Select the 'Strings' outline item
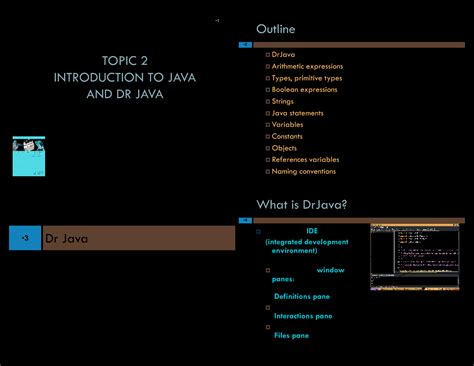474x366 pixels. (283, 101)
